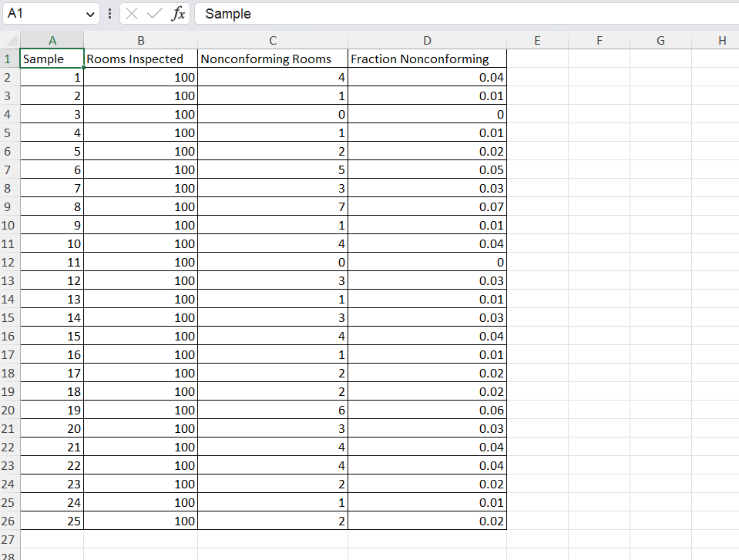739x560 pixels.
Task: Click the vertical ellipsis next to Name Box
Action: click(110, 13)
